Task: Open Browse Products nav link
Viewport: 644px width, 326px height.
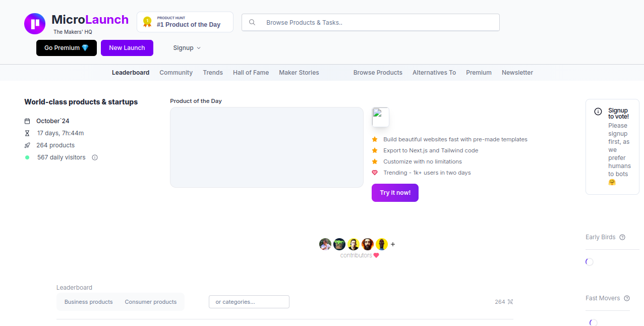Action: click(378, 73)
